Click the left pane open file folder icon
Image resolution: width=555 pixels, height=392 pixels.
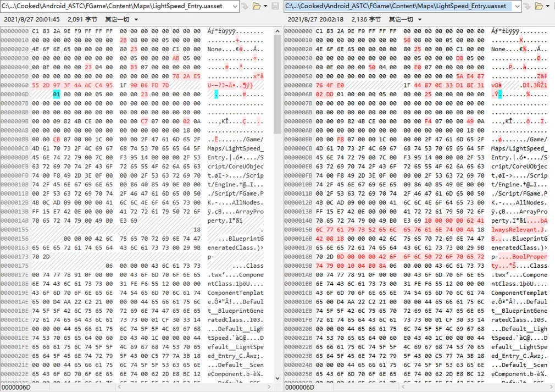click(x=256, y=6)
